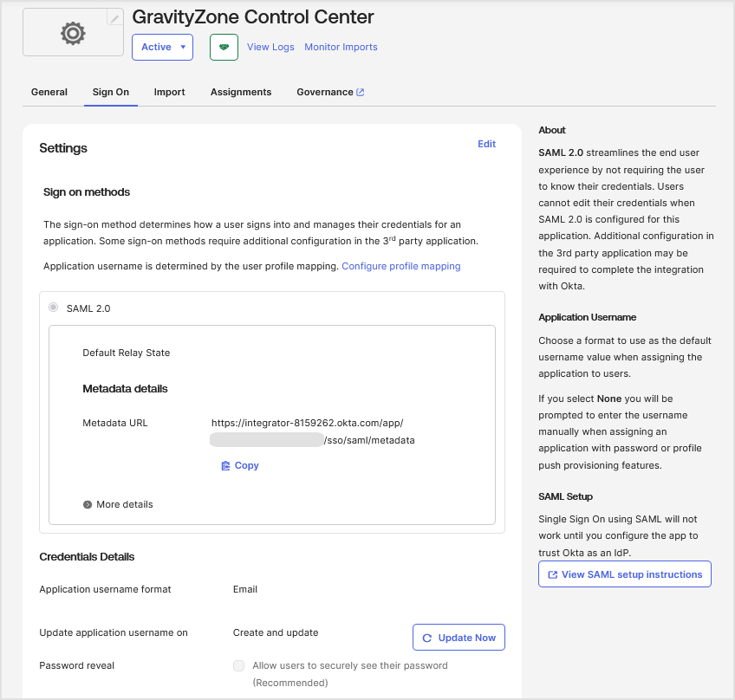The width and height of the screenshot is (735, 700).
Task: Open the Configure profile mapping link
Action: click(x=400, y=266)
